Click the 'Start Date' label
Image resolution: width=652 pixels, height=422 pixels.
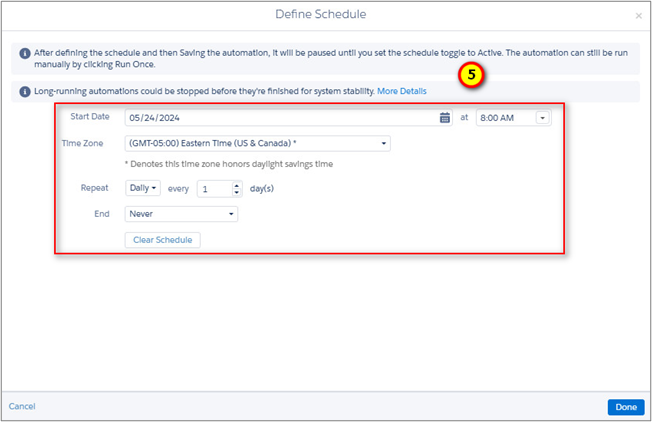coord(90,116)
